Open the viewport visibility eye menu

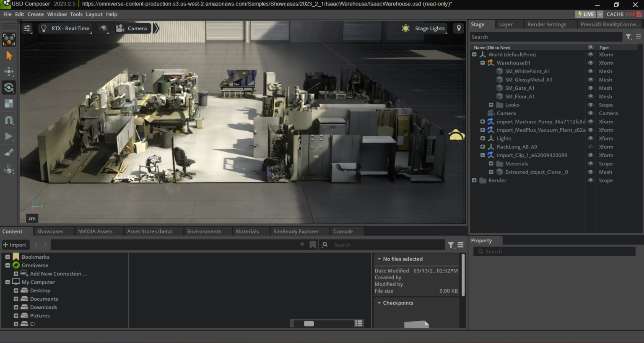[103, 28]
